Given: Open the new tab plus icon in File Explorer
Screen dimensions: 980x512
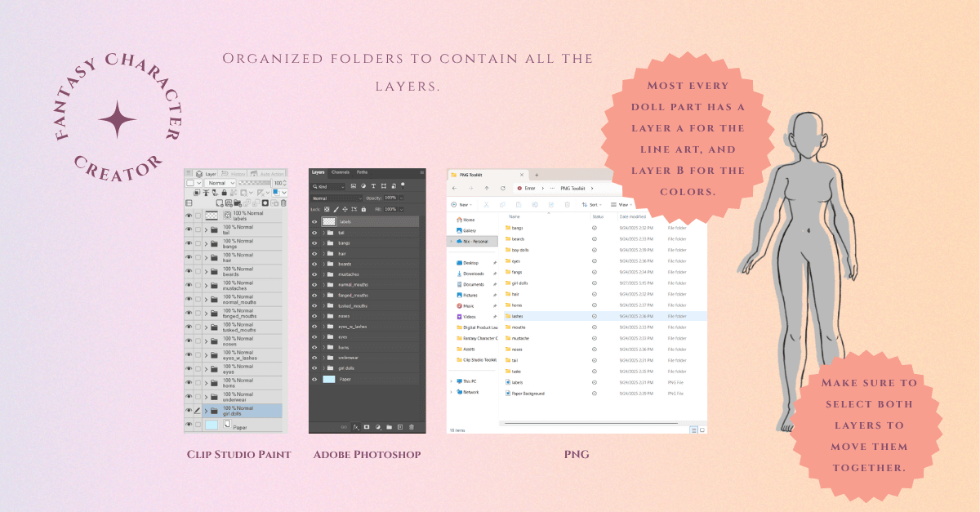Looking at the screenshot, I should click(537, 175).
